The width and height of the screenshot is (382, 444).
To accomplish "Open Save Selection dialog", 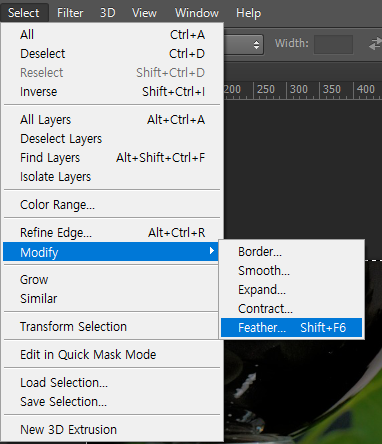I will click(113, 402).
